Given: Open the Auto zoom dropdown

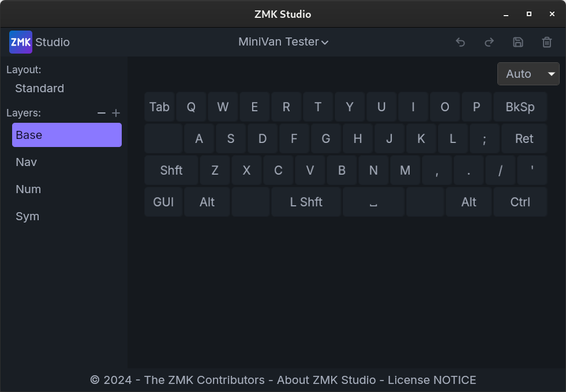Looking at the screenshot, I should [527, 74].
